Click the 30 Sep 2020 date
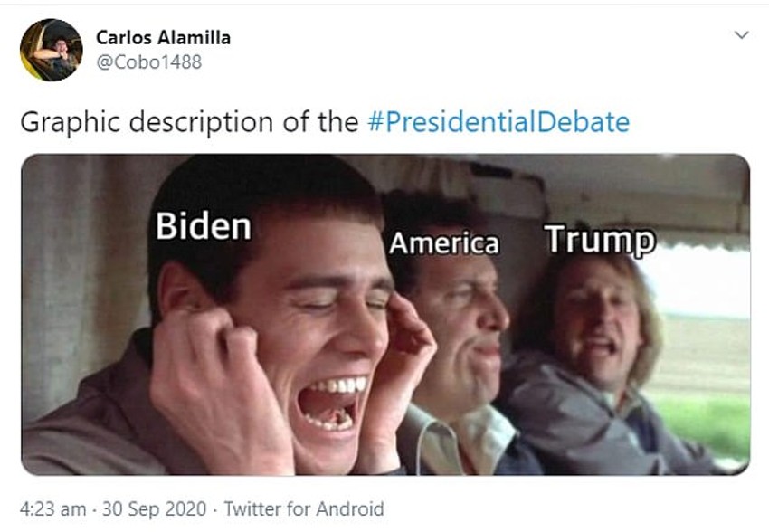This screenshot has width=769, height=532. (x=151, y=508)
